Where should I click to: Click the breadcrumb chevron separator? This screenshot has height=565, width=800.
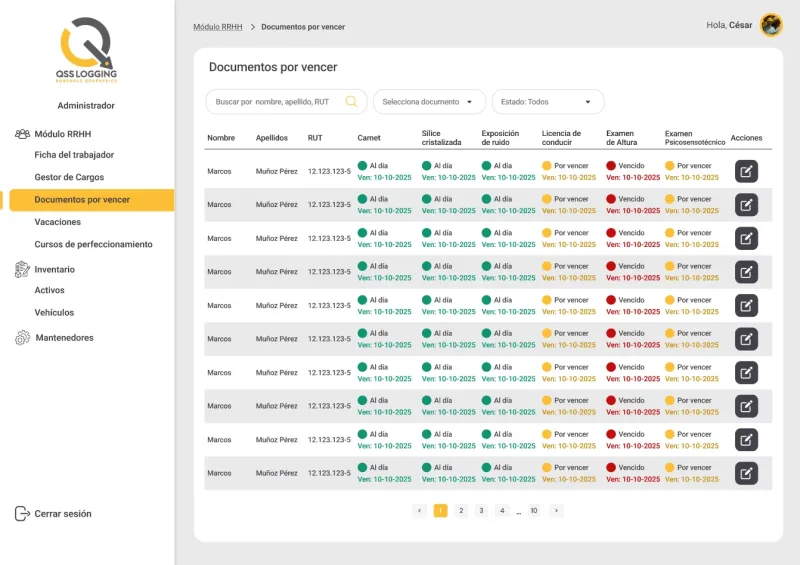pos(253,27)
